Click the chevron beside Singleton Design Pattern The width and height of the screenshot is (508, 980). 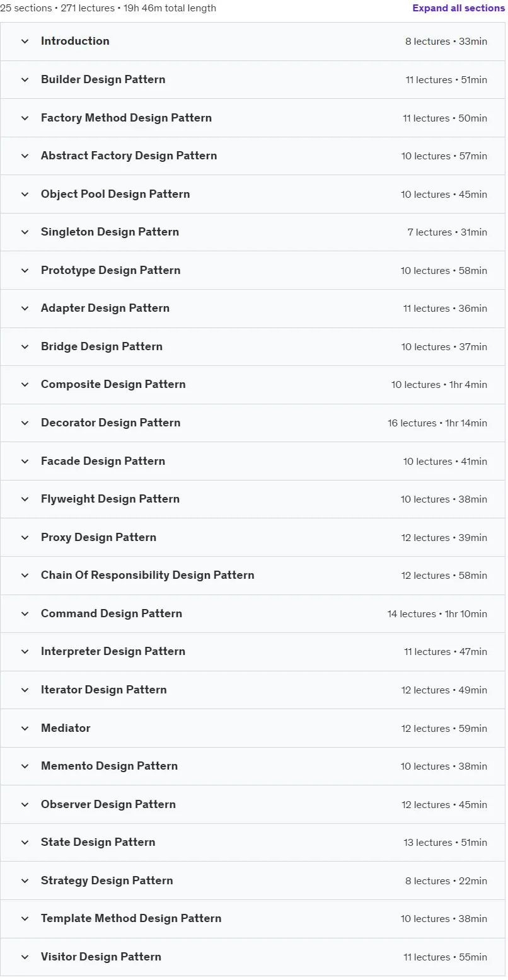[25, 232]
